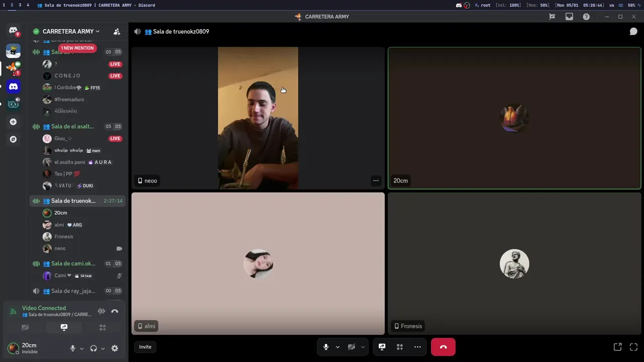This screenshot has width=644, height=362.
Task: Open the inbox icon in title bar
Action: point(569,17)
